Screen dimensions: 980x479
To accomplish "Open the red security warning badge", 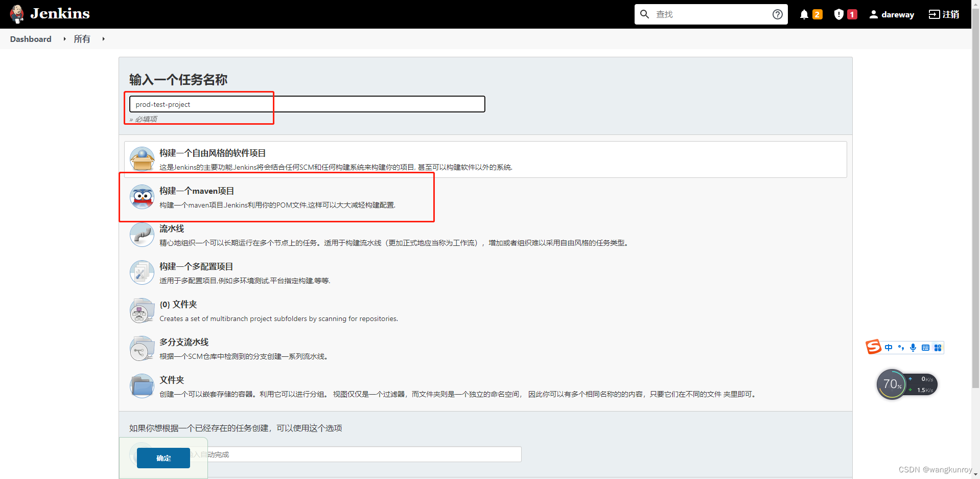I will pyautogui.click(x=852, y=14).
